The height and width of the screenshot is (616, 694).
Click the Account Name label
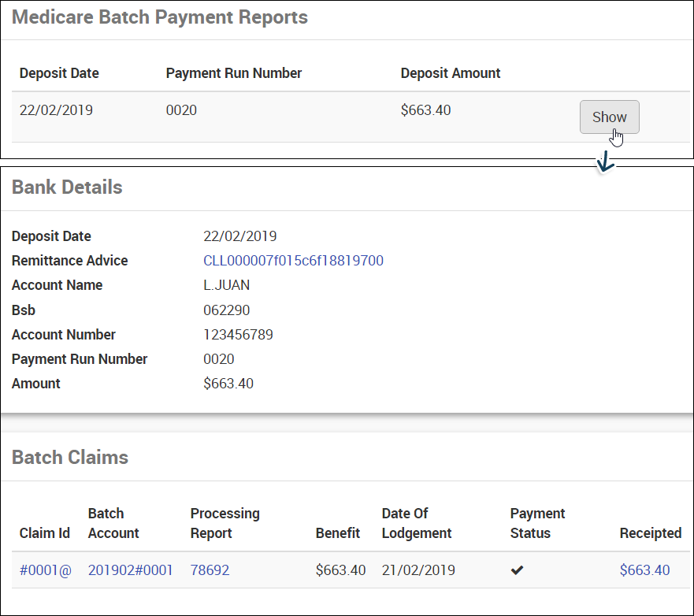[57, 285]
